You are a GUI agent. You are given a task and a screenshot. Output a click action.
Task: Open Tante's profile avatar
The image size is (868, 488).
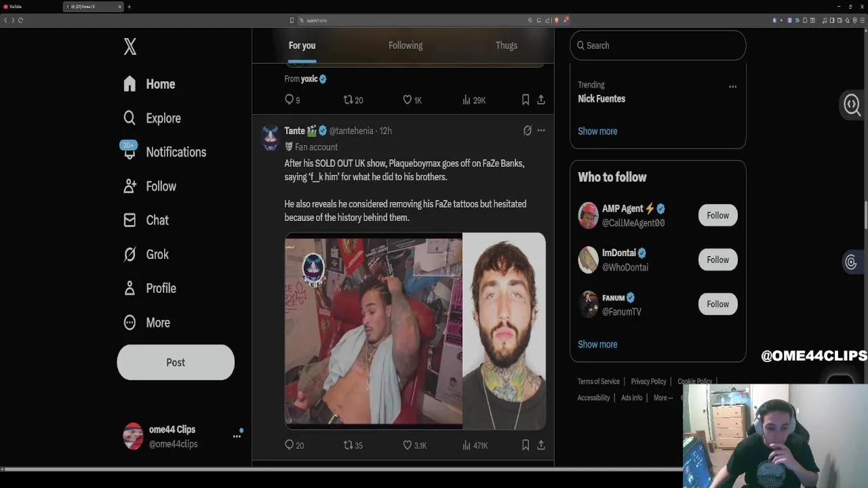tap(271, 138)
